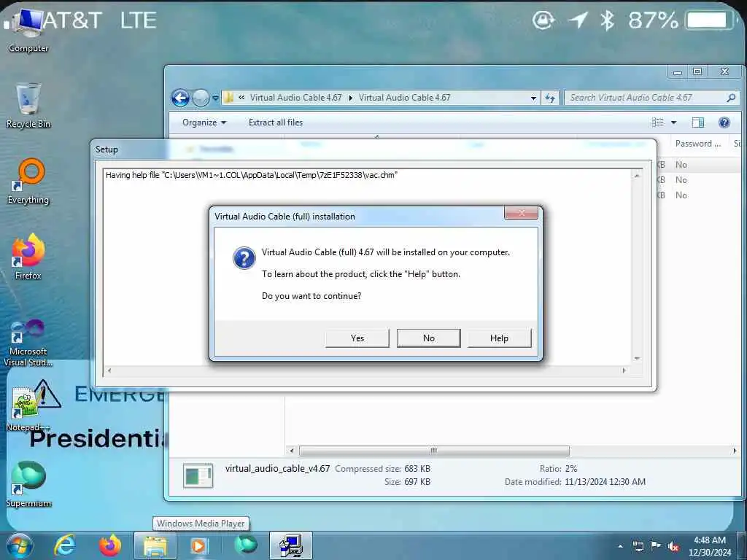The width and height of the screenshot is (747, 560).
Task: Close the Virtual Audio Cable installation dialog
Action: tap(521, 213)
